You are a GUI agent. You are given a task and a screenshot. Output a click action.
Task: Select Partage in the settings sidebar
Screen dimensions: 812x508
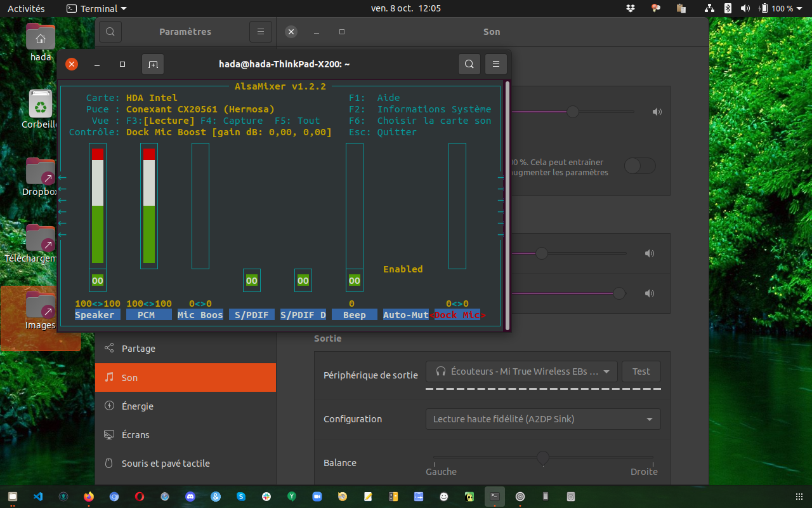[x=138, y=349]
